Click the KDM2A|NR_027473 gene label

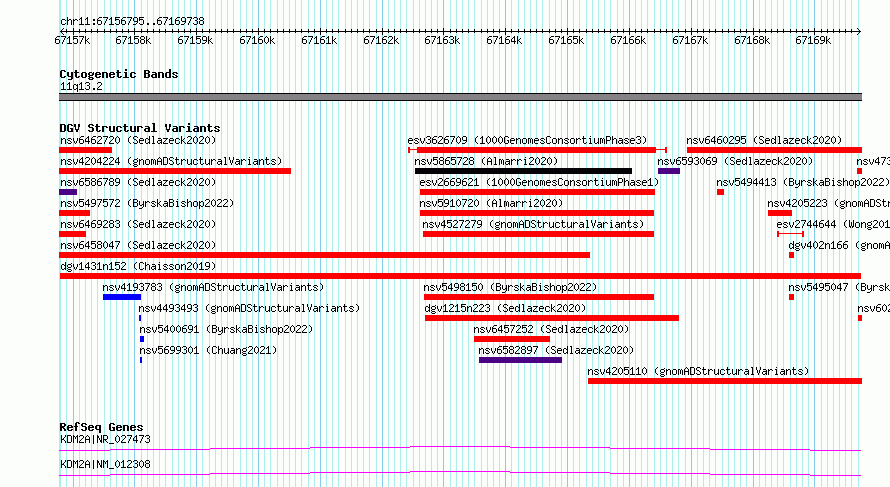106,439
